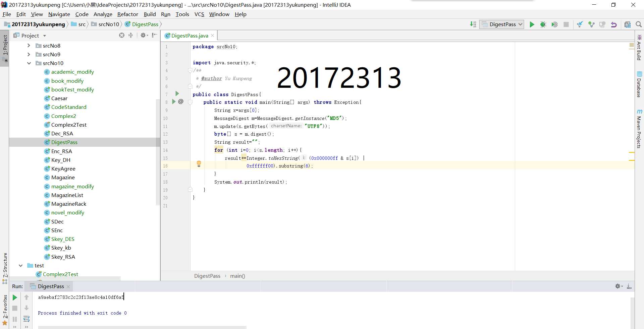This screenshot has height=329, width=644.
Task: Click Collapse All icon in Project panel
Action: click(131, 35)
